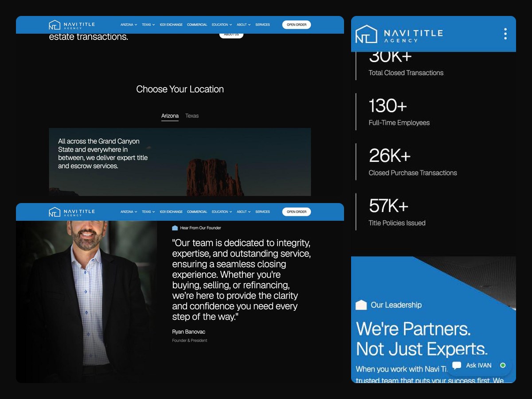Open Commercial in the top header menu

click(197, 25)
